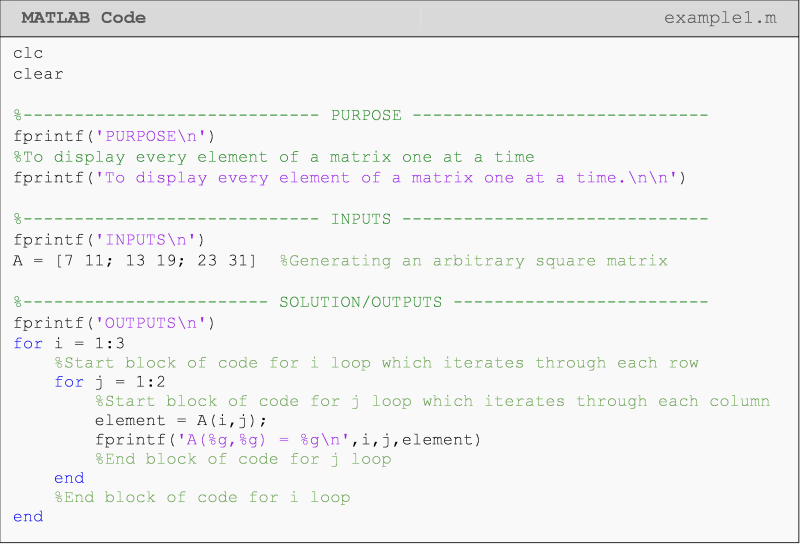Click the 'example1.m' file name

720,18
